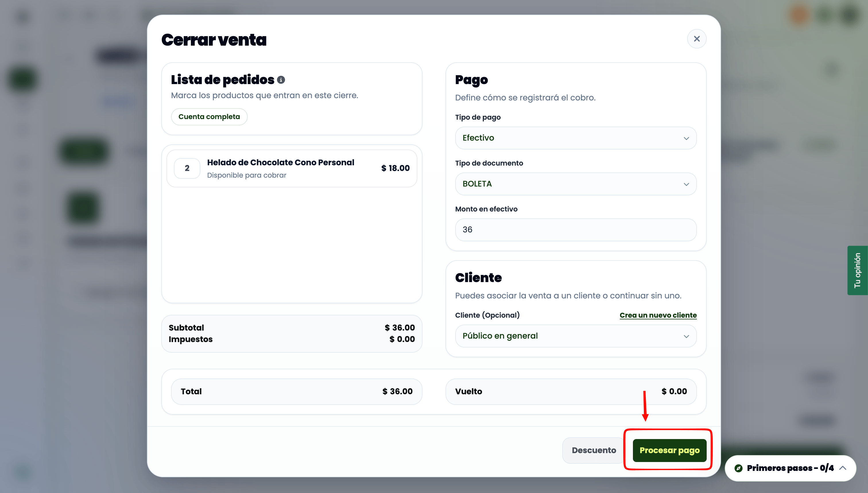The height and width of the screenshot is (493, 868).
Task: Click the Subtotal $ 36.00 value
Action: coord(400,328)
